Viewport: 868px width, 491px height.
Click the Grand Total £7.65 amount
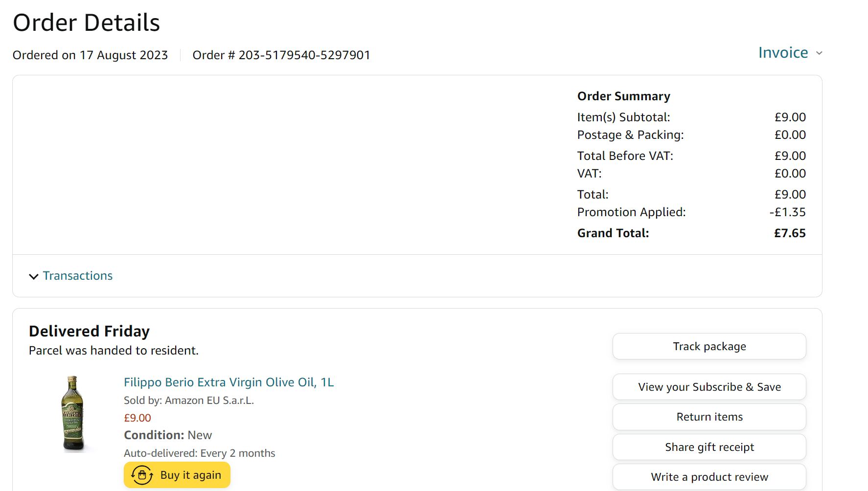click(x=790, y=233)
